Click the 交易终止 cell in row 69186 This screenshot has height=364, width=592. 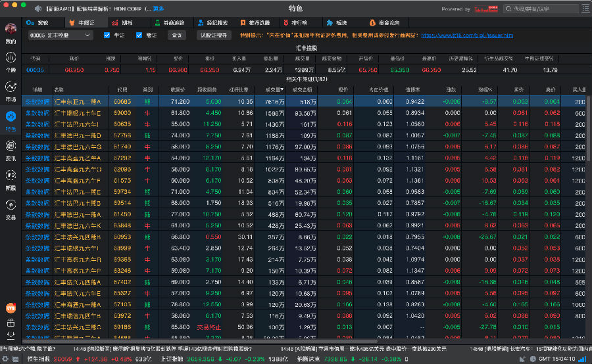tap(209, 327)
